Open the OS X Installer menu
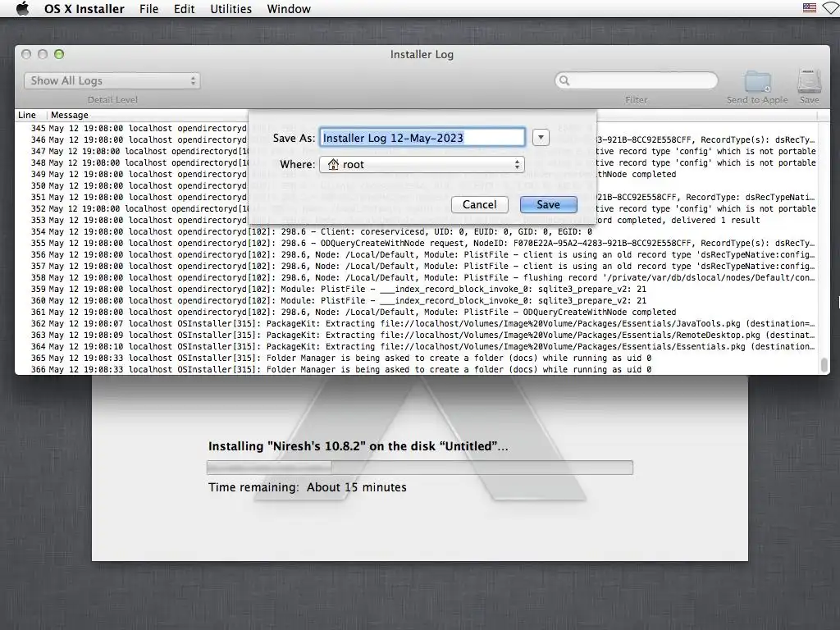 (84, 9)
